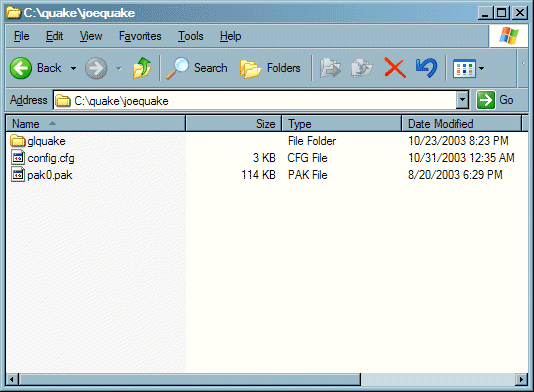Screen dimensions: 534x392
Task: Select the pak0.pak file icon
Action: [18, 174]
